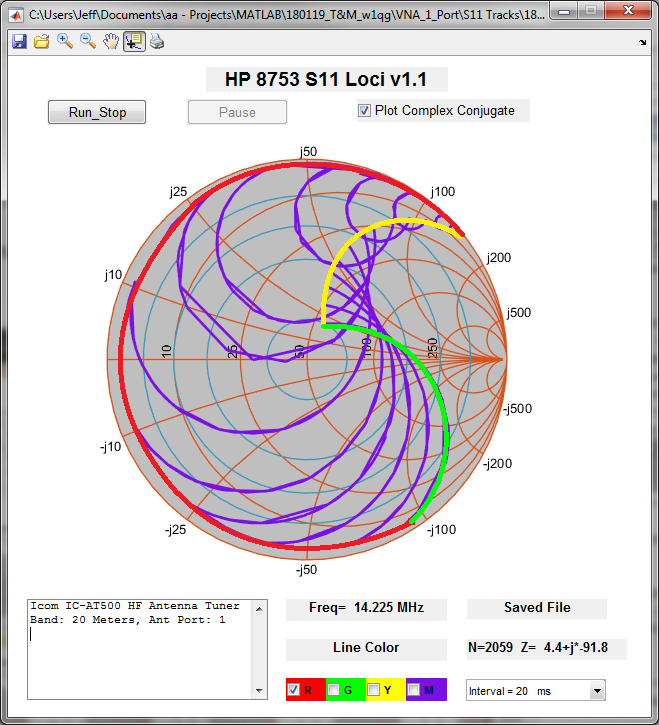Click the -j100 reactance label
This screenshot has height=725, width=659.
point(441,529)
